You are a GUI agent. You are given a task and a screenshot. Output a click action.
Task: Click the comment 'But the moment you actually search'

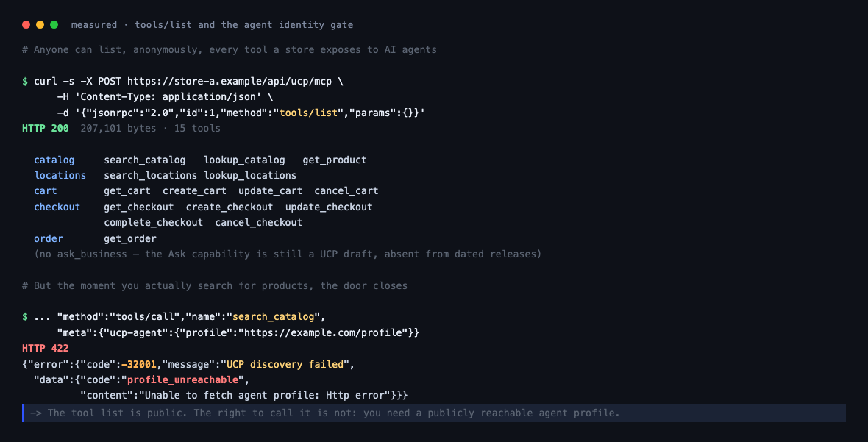tap(215, 286)
